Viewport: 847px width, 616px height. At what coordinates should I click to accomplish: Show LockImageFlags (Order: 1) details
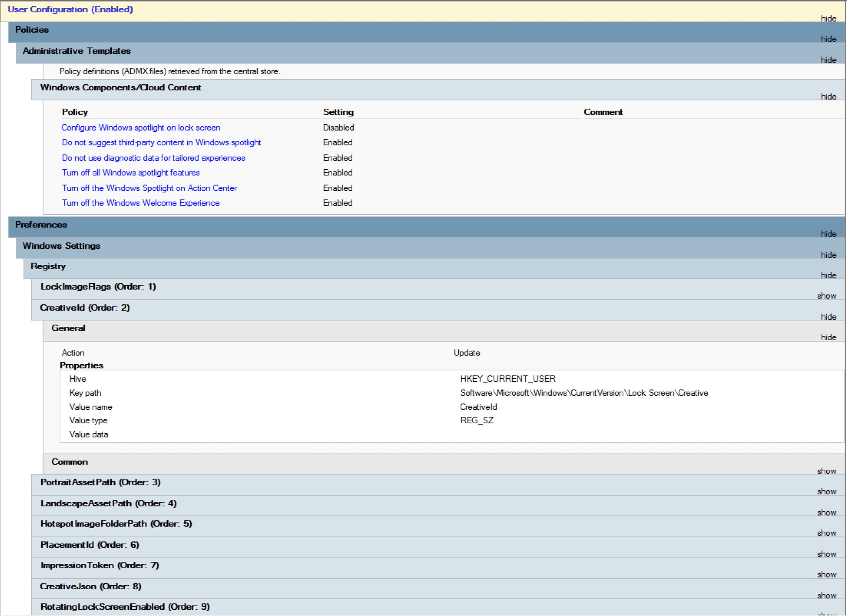826,296
